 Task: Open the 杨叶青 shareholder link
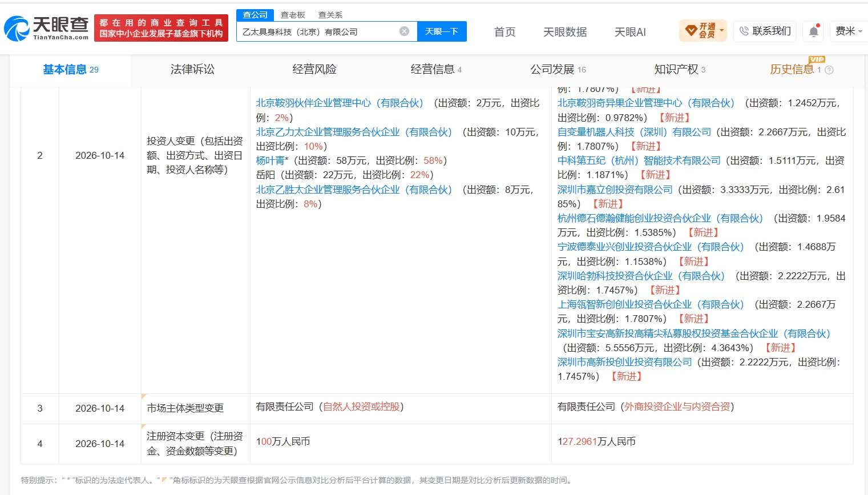point(270,160)
